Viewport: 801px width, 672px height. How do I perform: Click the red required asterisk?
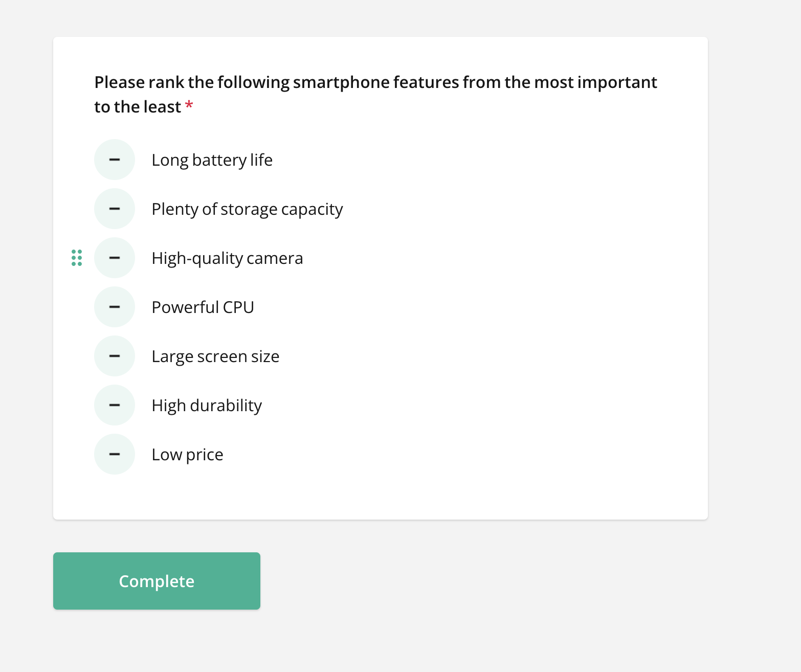tap(189, 105)
